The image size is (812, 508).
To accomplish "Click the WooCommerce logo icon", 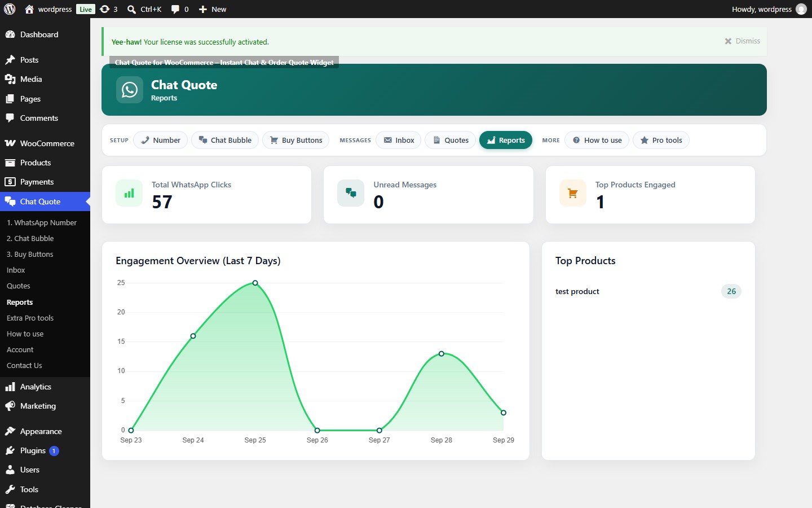I will (x=10, y=143).
